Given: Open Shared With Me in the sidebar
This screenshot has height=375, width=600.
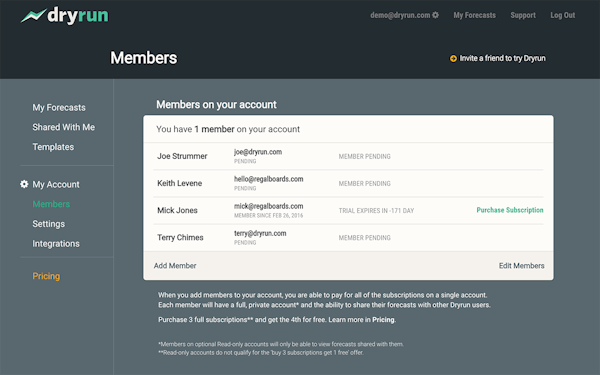Looking at the screenshot, I should (64, 127).
